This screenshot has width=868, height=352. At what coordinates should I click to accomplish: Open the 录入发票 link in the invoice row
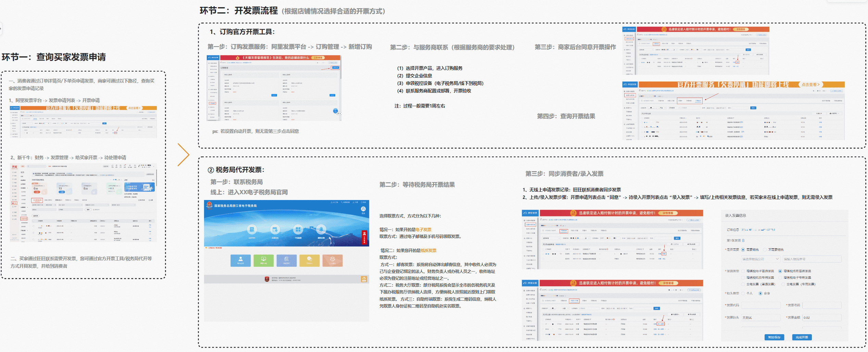[x=661, y=324]
